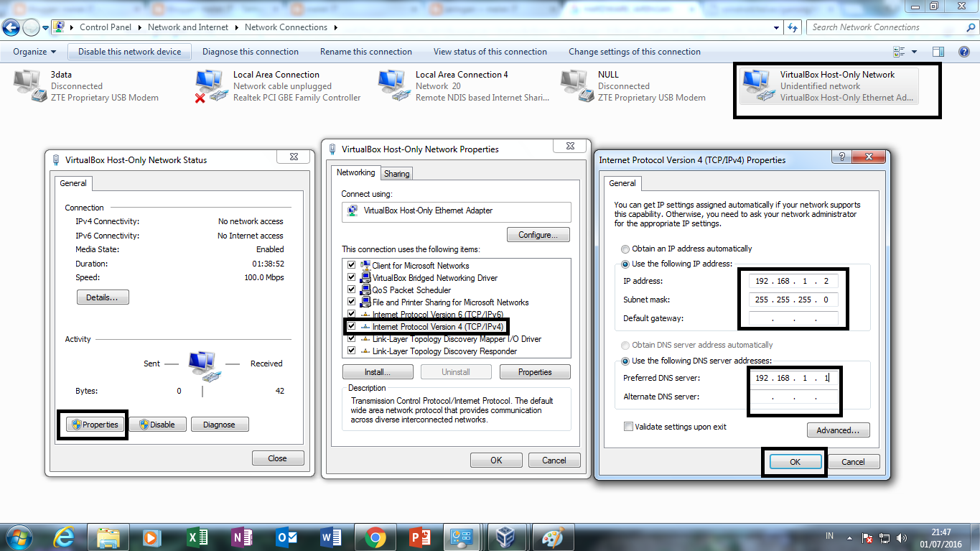Image resolution: width=980 pixels, height=551 pixels.
Task: Toggle Link-Layer Topology Discovery Responder checkbox
Action: [351, 351]
